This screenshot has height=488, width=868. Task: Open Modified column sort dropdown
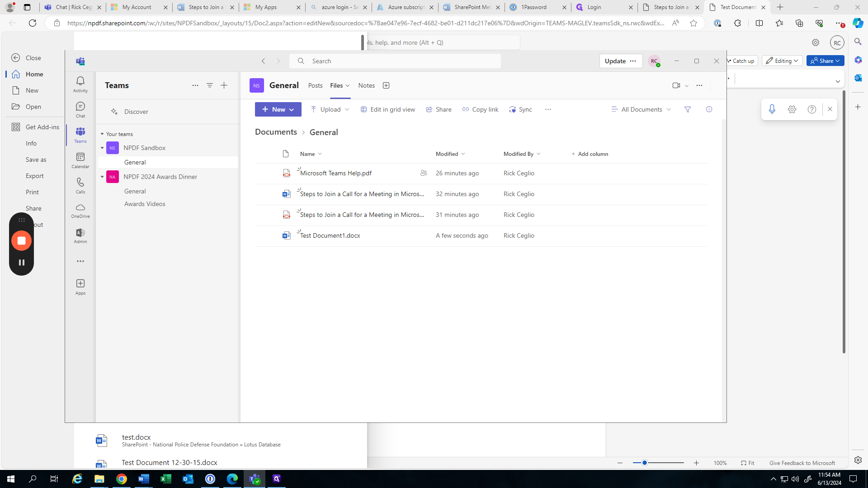[450, 154]
